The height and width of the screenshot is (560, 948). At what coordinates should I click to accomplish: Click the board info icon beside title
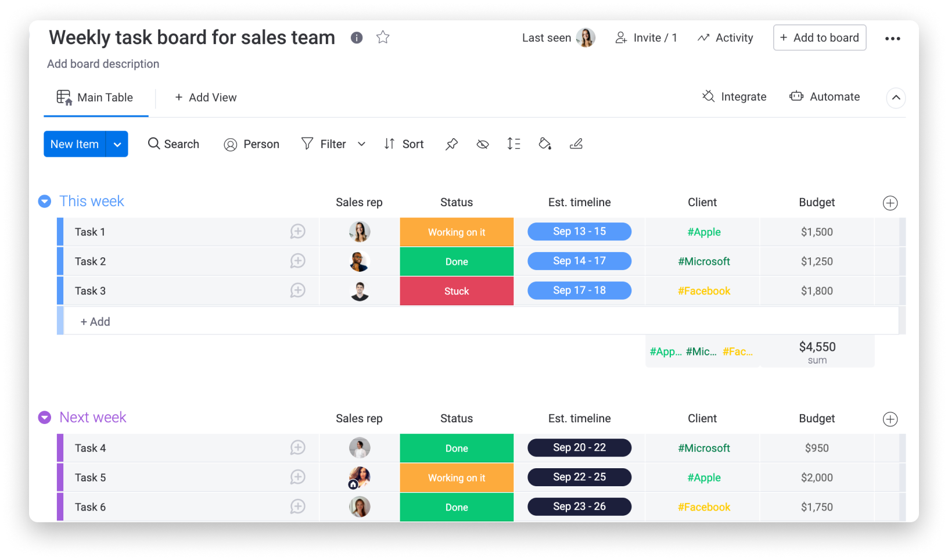pyautogui.click(x=357, y=38)
